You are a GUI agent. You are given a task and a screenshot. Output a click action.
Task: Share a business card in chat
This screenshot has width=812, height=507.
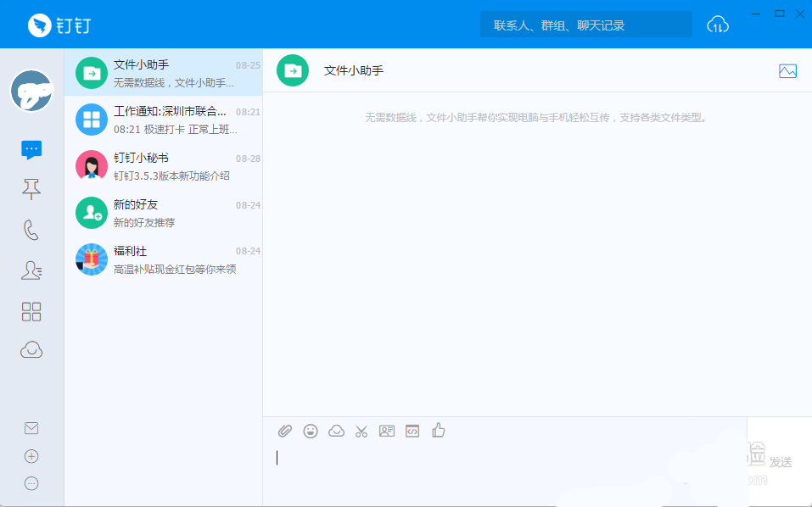pos(387,431)
